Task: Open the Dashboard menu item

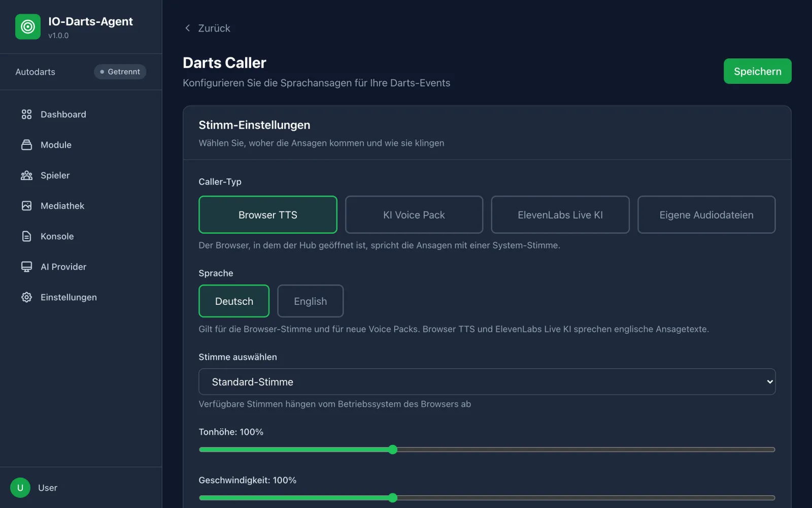Action: point(63,114)
